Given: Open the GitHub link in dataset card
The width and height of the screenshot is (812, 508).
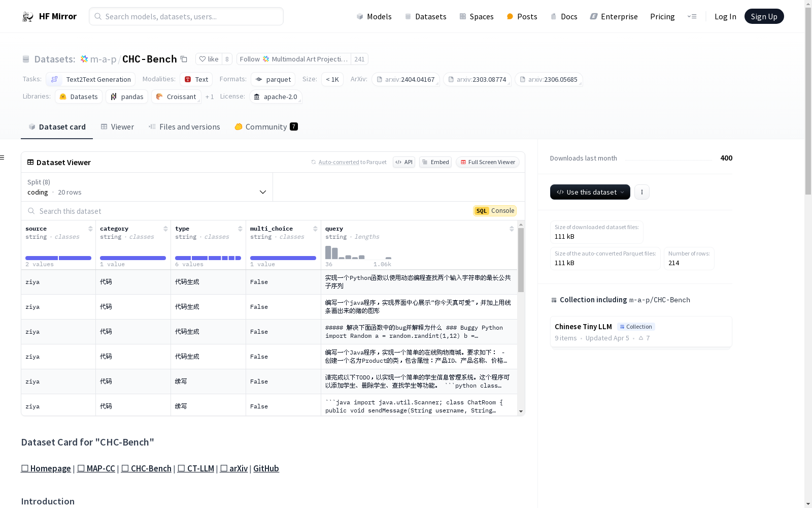Looking at the screenshot, I should tap(266, 468).
